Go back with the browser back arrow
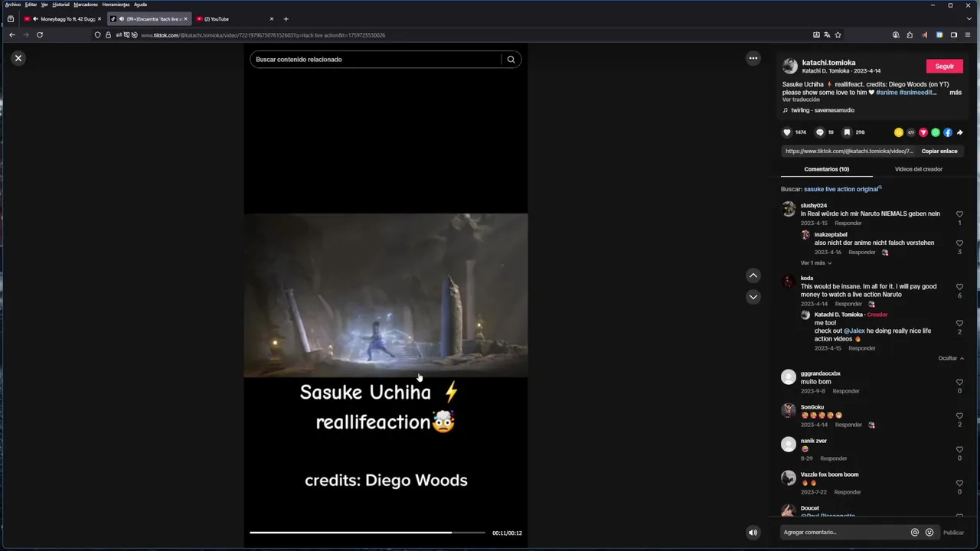The width and height of the screenshot is (980, 551). point(12,35)
